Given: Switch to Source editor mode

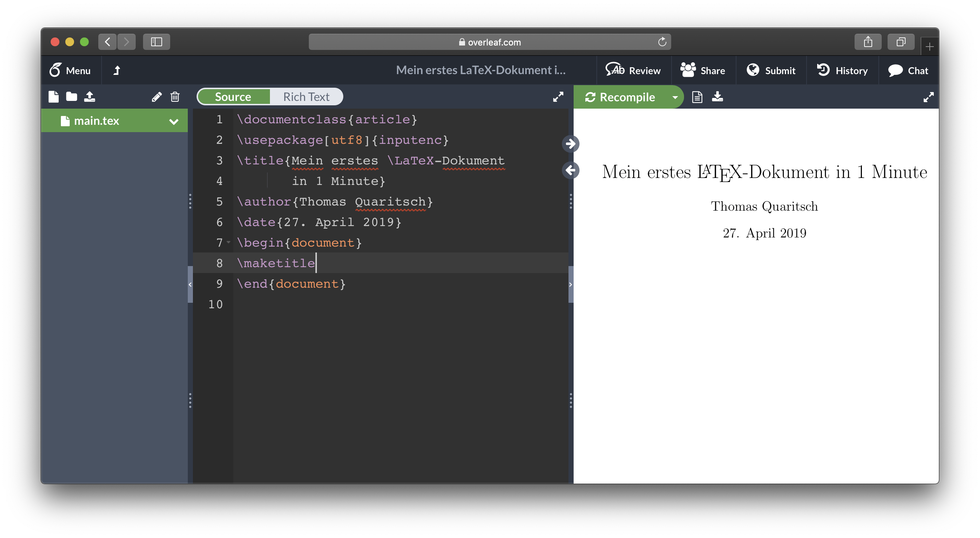Looking at the screenshot, I should click(233, 97).
